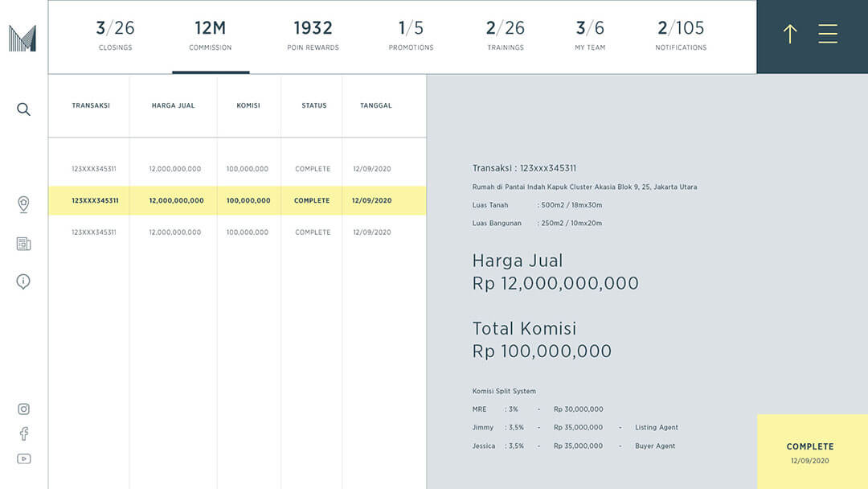The width and height of the screenshot is (868, 489).
Task: Open the Facebook link icon
Action: pos(23,434)
